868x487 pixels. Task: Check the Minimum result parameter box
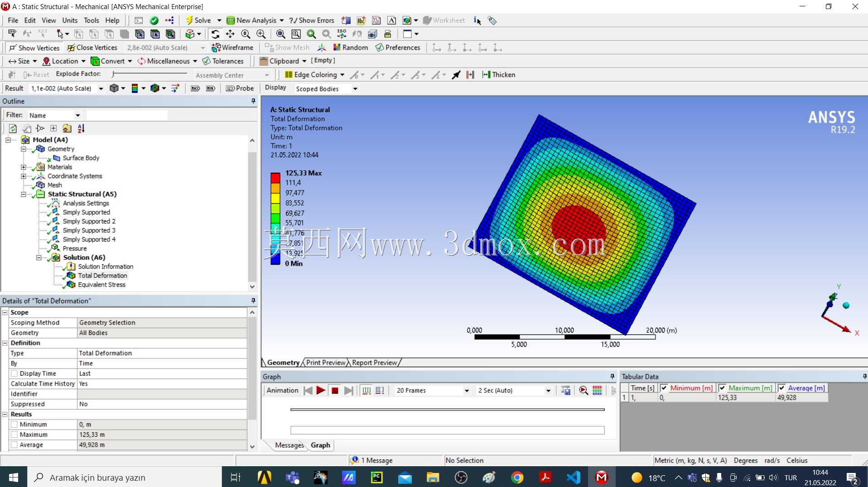(14, 425)
